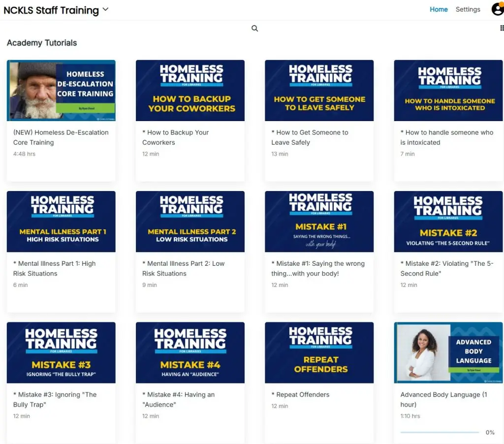
Task: Open the Advanced Body Language course
Action: point(448,352)
